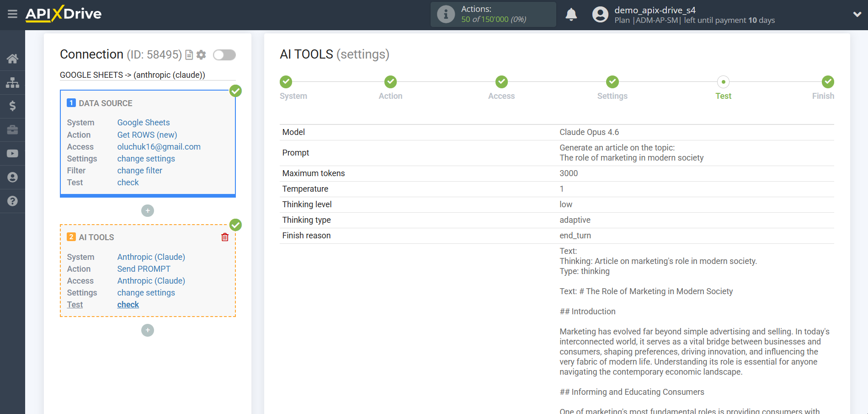Image resolution: width=868 pixels, height=414 pixels.
Task: Open the briefcase sidebar icon
Action: pos(12,130)
